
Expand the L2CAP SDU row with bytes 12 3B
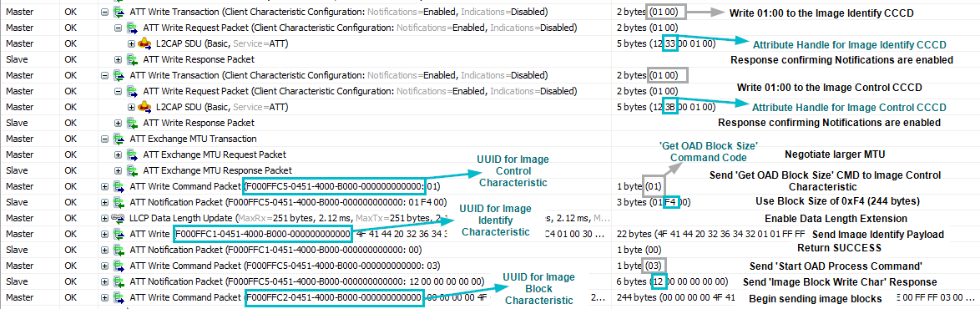132,107
